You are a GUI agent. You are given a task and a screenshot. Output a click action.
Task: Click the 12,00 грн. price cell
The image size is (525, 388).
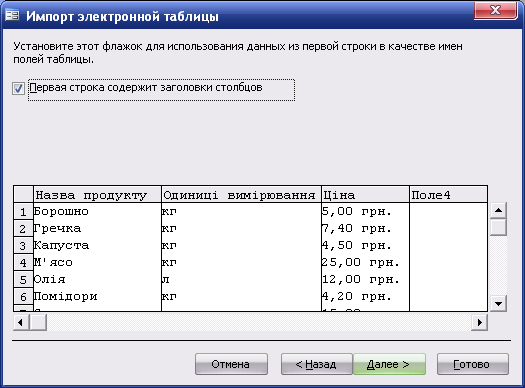coord(365,279)
